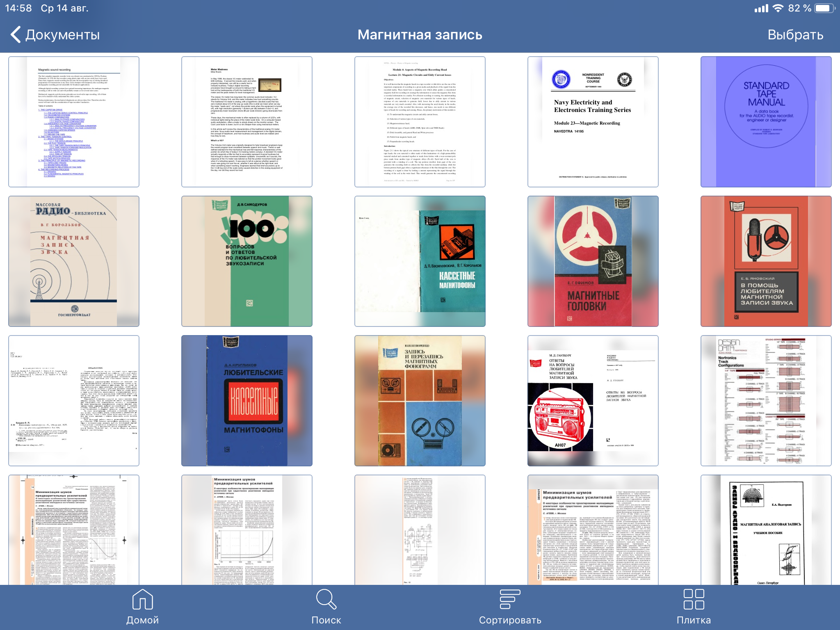This screenshot has height=630, width=840.
Task: Open the Meter Madness article
Action: (x=247, y=122)
